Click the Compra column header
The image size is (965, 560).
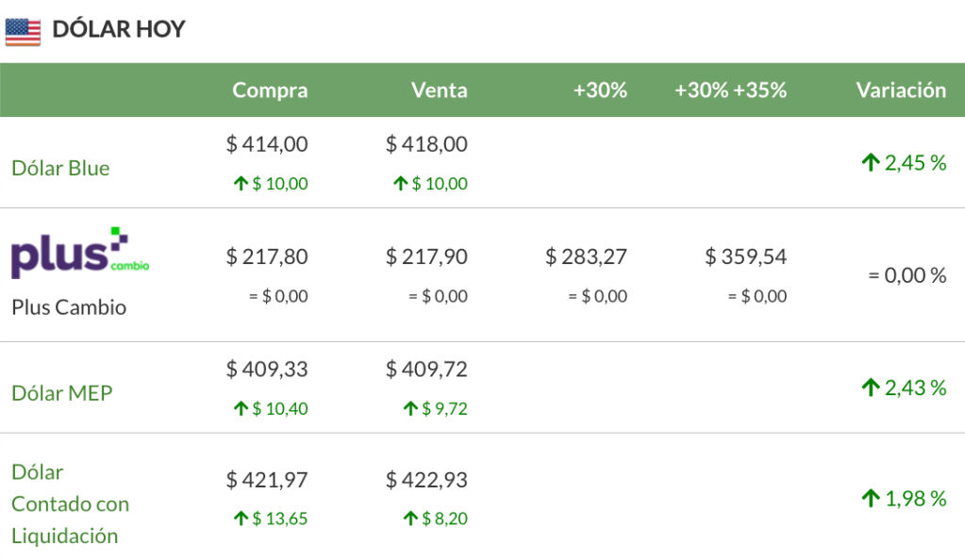tap(270, 91)
